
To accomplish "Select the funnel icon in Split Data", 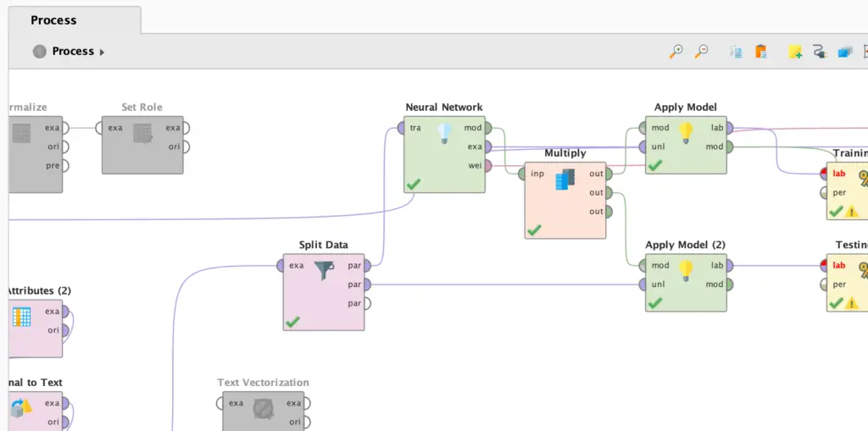I will pos(325,271).
